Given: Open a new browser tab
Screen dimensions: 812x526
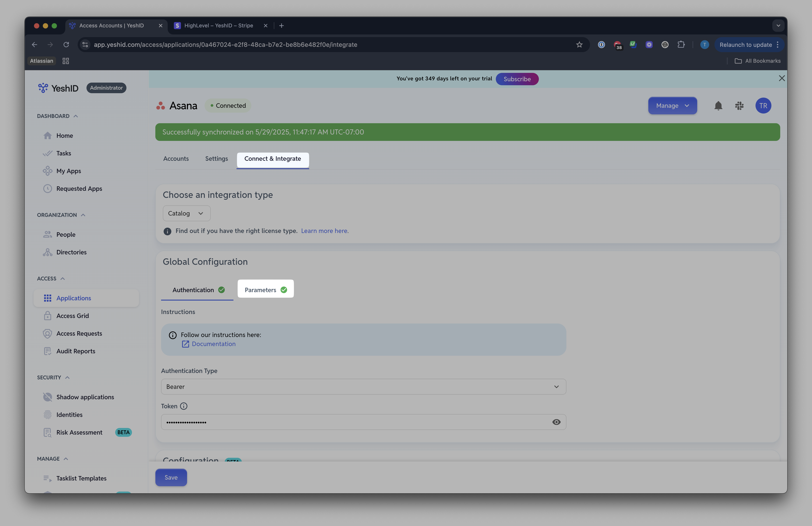Looking at the screenshot, I should coord(282,26).
